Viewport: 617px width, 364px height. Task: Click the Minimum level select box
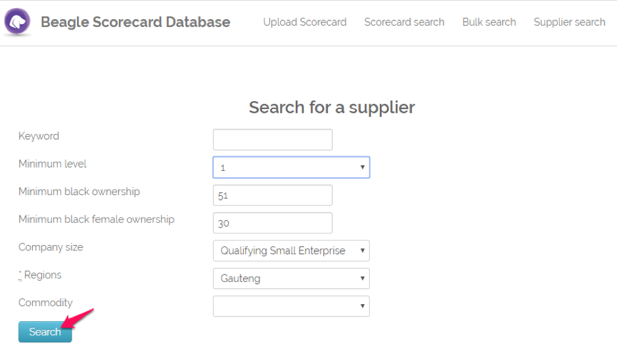[x=291, y=168]
